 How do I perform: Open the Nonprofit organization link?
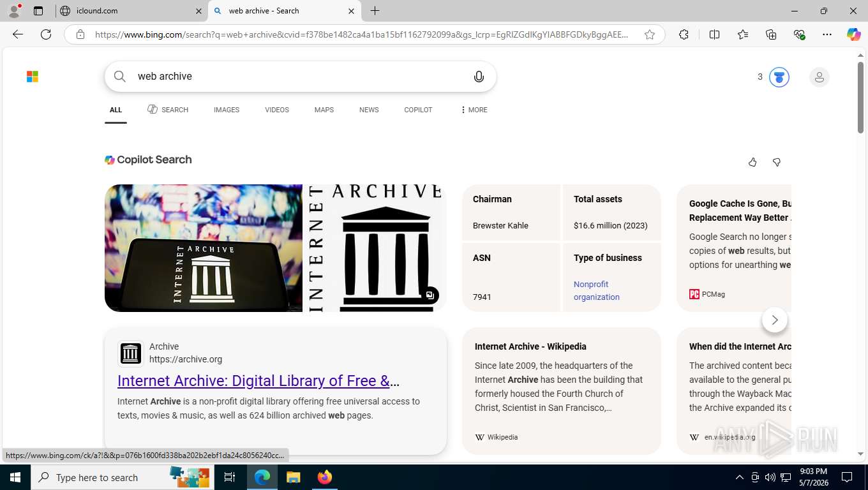coord(597,290)
